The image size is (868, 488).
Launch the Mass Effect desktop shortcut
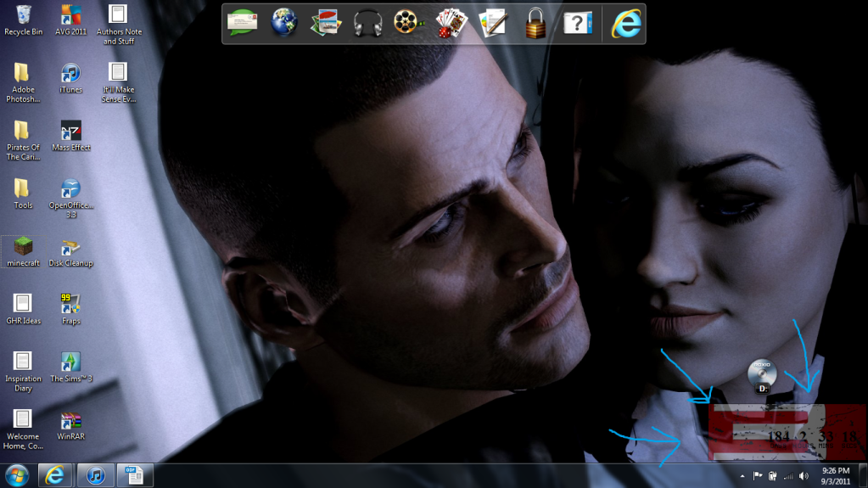point(71,132)
